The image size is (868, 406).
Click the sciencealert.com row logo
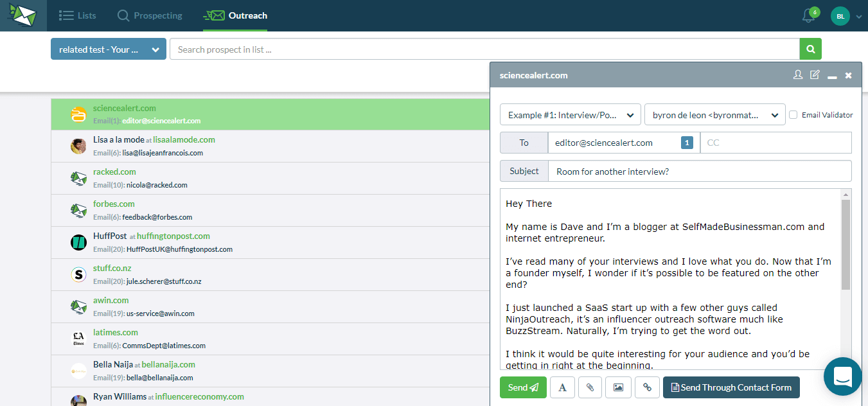[x=78, y=114]
